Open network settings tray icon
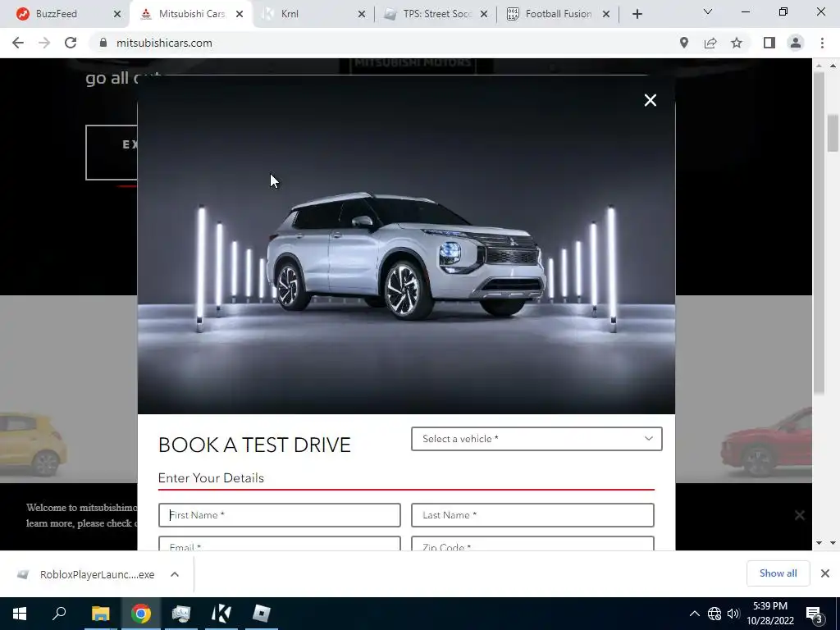This screenshot has width=840, height=630. point(714,614)
